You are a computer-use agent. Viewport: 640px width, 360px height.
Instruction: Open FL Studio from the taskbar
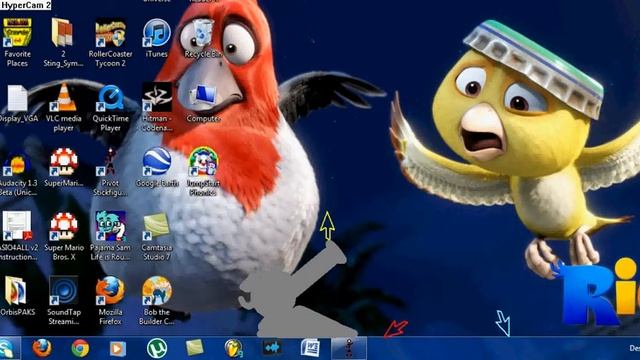[233, 348]
